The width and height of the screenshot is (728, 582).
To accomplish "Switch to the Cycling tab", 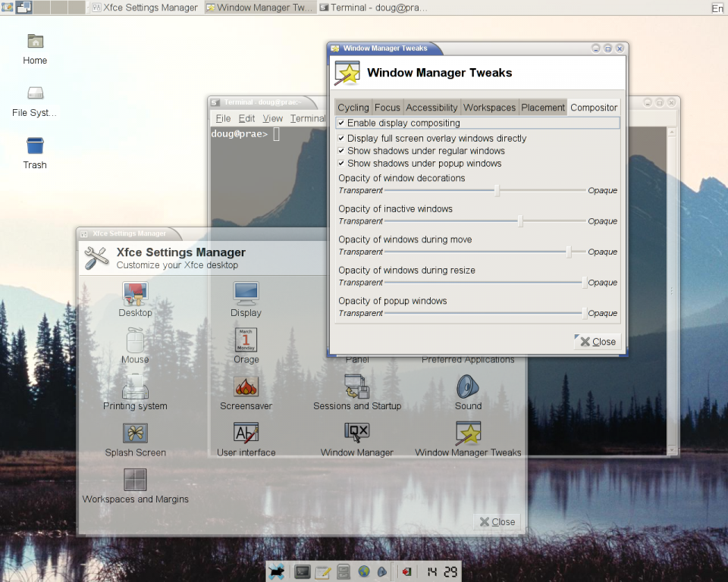I will click(x=353, y=107).
